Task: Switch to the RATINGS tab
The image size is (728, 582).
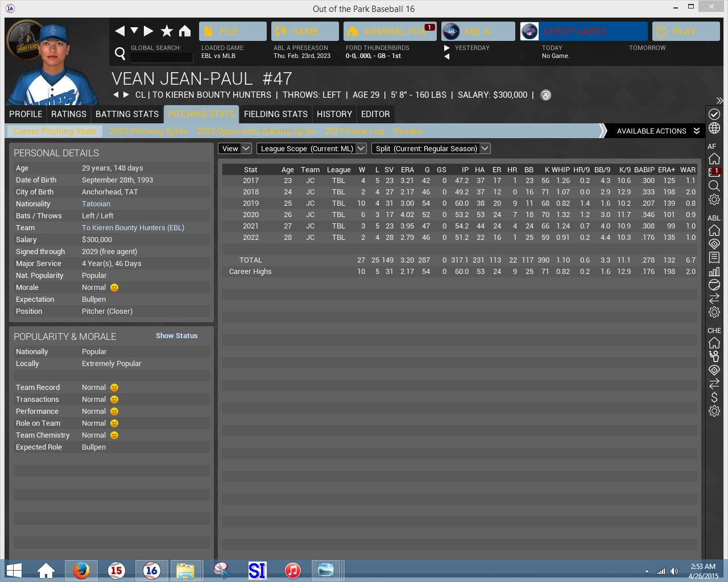Action: [x=69, y=114]
